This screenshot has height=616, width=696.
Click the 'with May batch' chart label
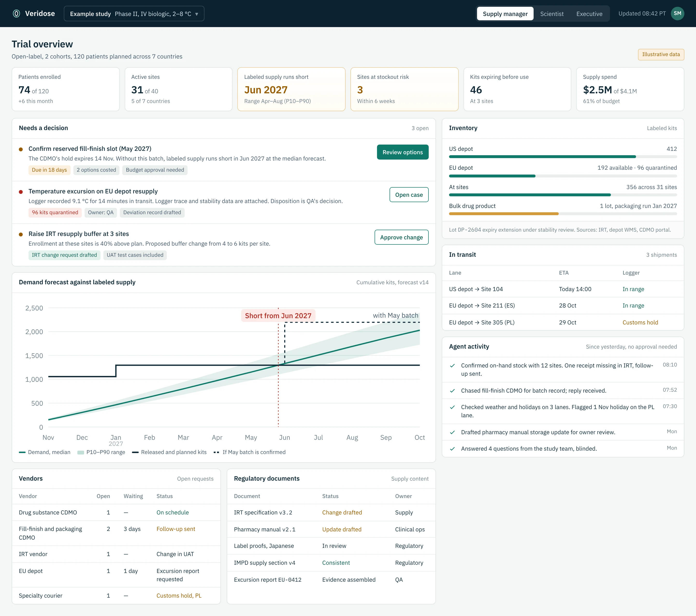(395, 315)
